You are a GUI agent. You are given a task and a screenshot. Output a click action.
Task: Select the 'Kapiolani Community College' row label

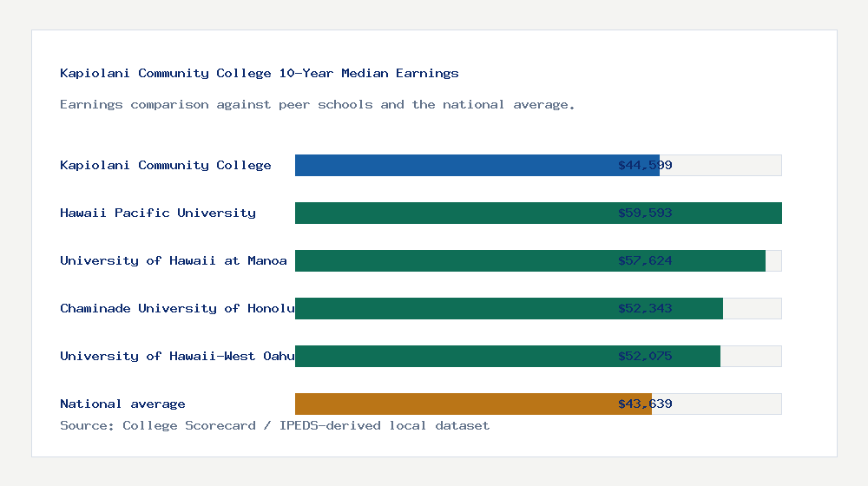click(x=166, y=165)
